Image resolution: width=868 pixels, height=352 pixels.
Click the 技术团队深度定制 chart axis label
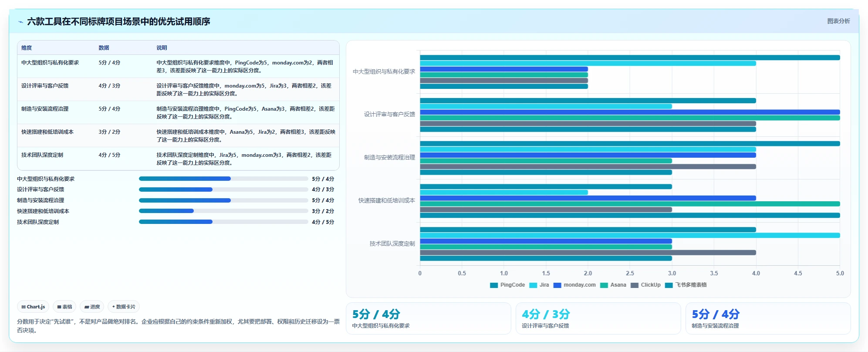[x=392, y=244]
